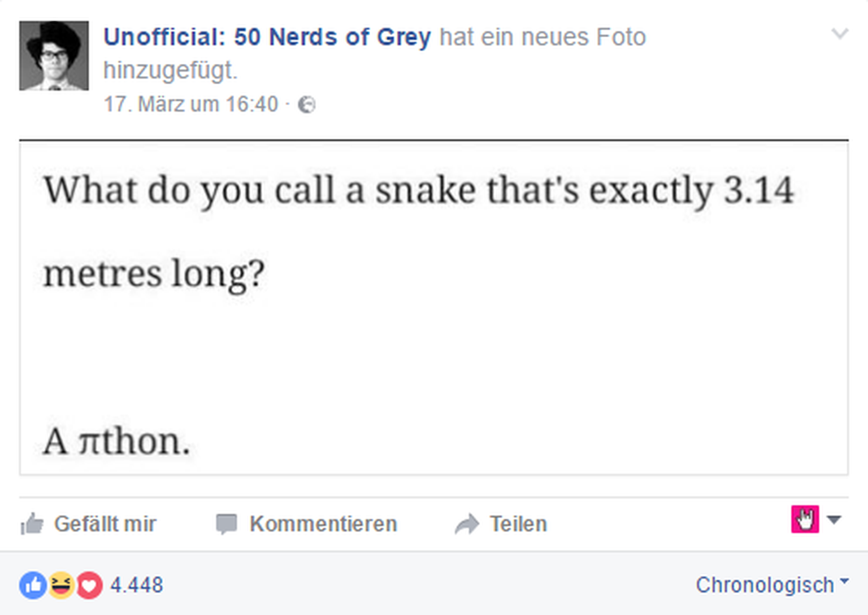Click the share arrow icon

coord(467,524)
